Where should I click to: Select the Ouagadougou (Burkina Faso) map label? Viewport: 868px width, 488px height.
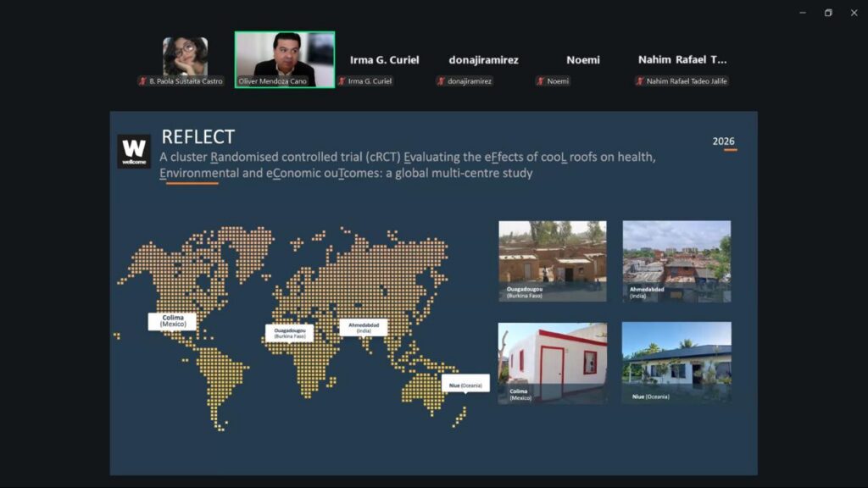coord(290,332)
